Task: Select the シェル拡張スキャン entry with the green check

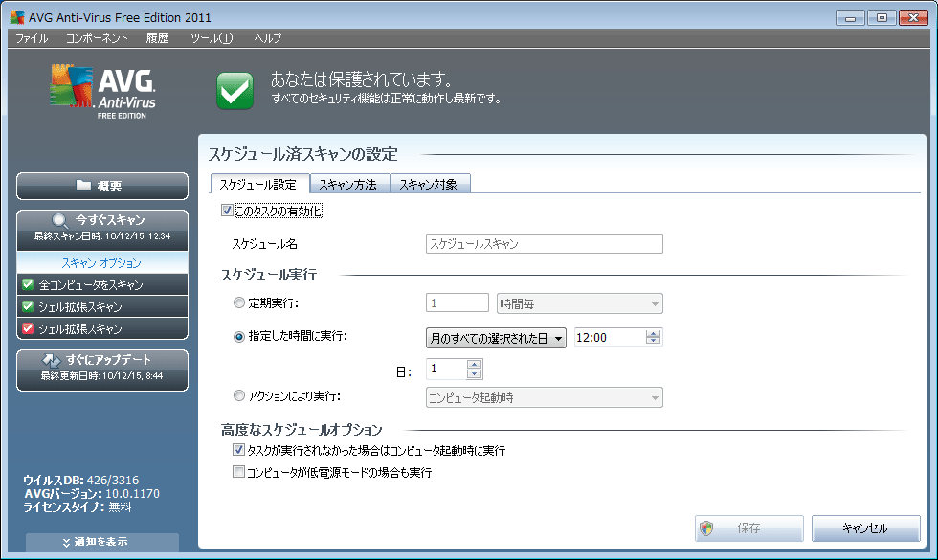Action: [x=102, y=307]
